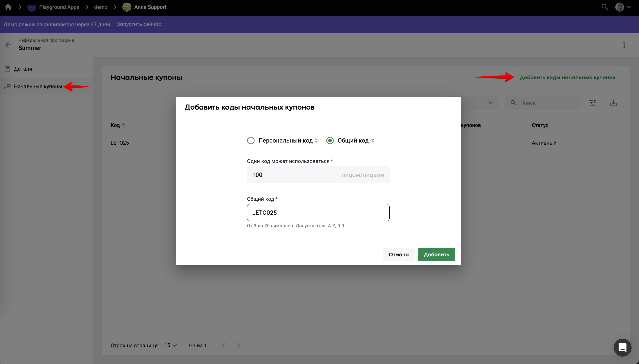Open the support chat bubble
Image resolution: width=639 pixels, height=364 pixels.
[x=622, y=347]
